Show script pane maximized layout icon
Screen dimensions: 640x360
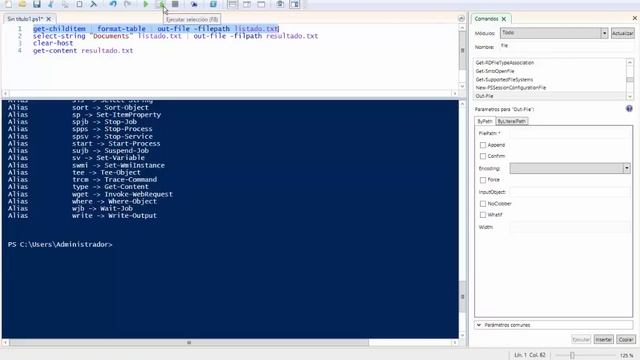point(261,4)
